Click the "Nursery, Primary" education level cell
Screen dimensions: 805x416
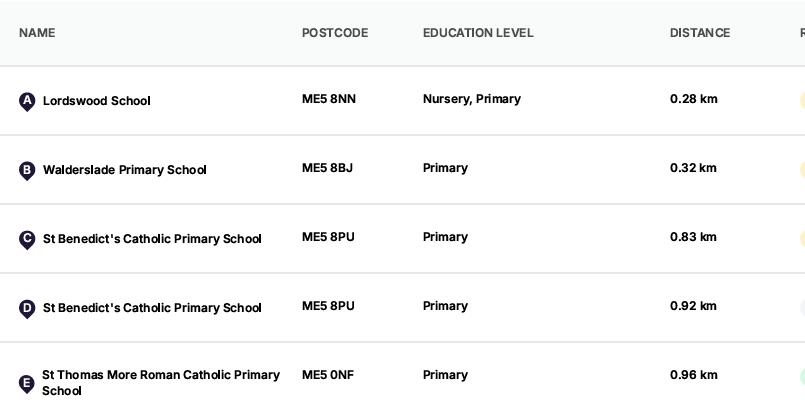pyautogui.click(x=472, y=99)
